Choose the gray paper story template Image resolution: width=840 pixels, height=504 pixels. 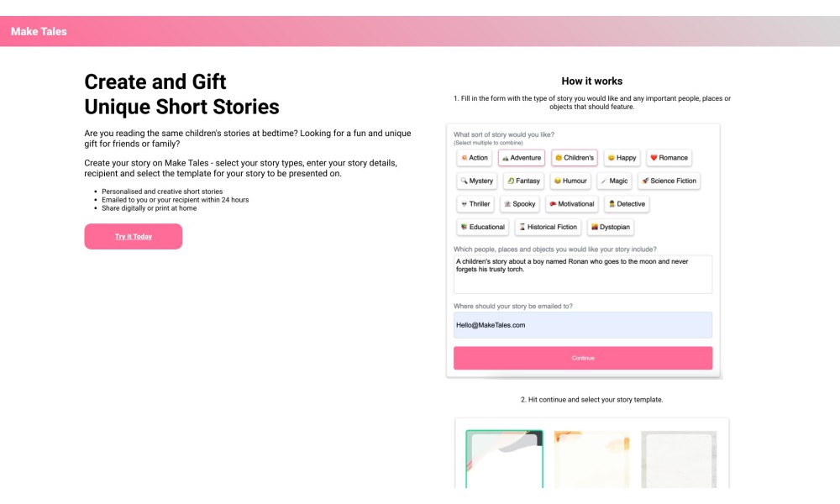pos(679,459)
